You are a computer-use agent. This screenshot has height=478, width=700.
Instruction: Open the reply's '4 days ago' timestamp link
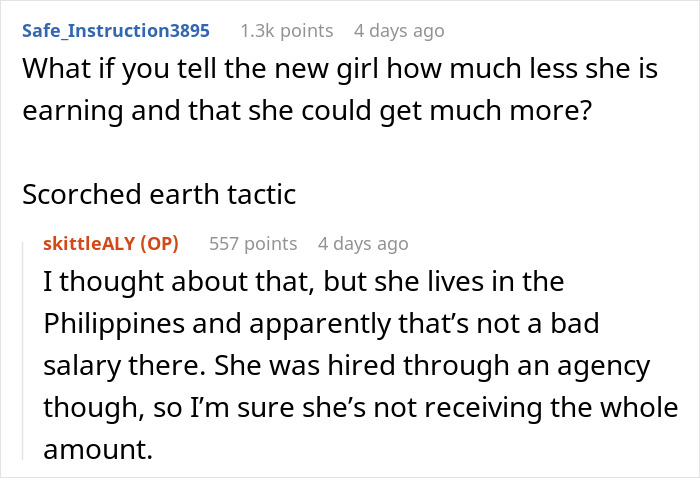[362, 243]
